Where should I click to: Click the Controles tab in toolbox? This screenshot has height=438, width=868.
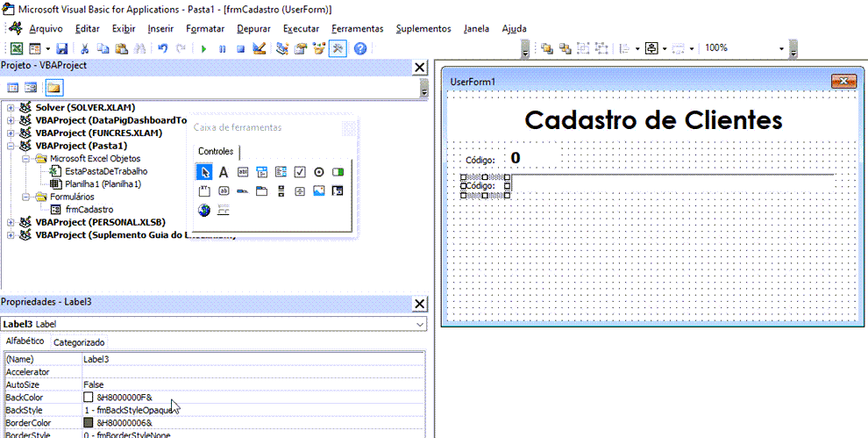(216, 151)
